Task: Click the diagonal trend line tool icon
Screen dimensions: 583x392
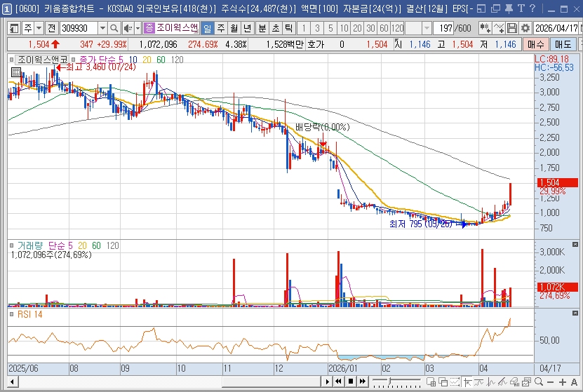Action: [x=503, y=381]
